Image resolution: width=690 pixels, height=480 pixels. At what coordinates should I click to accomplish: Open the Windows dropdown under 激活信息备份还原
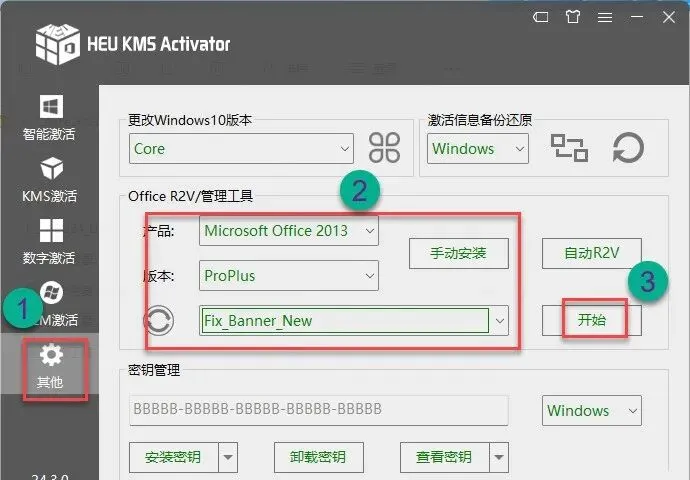coord(478,149)
